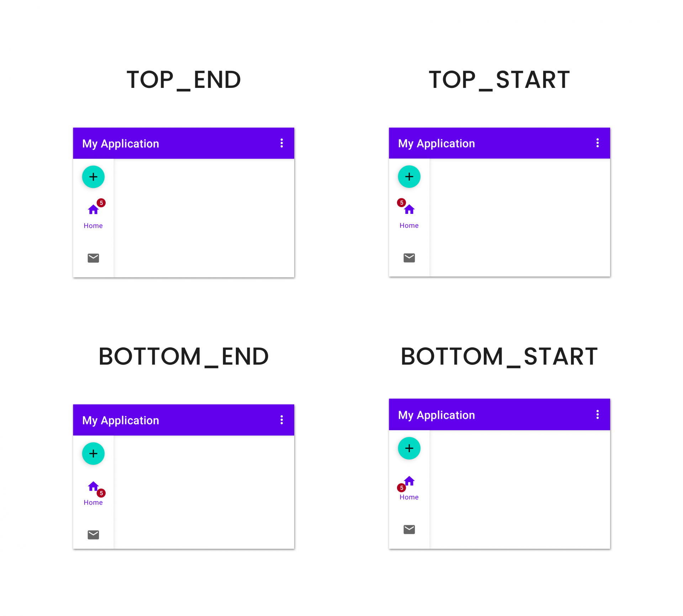The image size is (683, 616).
Task: Click the Home label in BOTTOM_START rail
Action: [x=409, y=497]
